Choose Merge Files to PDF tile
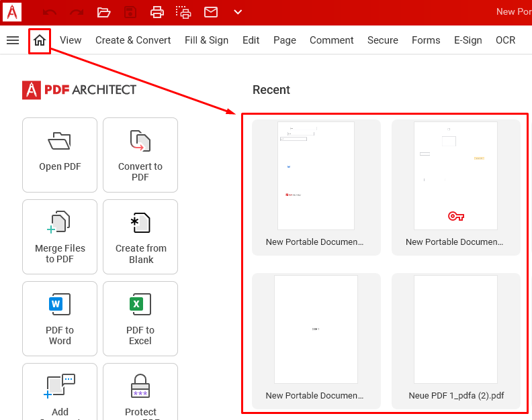 (x=60, y=237)
